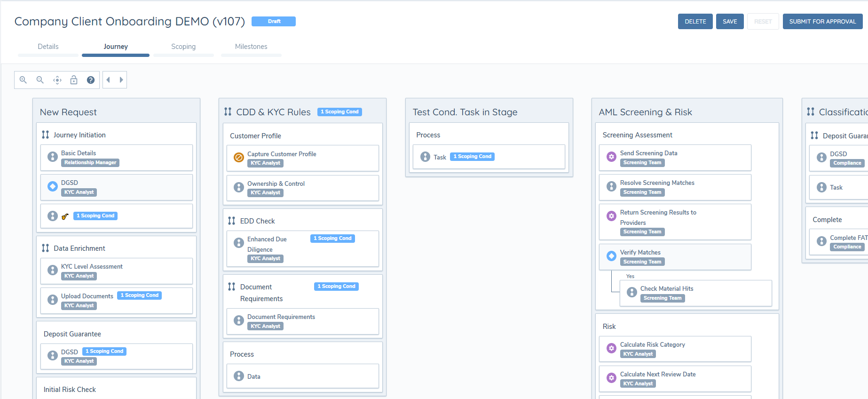868x399 pixels.
Task: Click the yellow key icon in New Request
Action: pyautogui.click(x=65, y=216)
